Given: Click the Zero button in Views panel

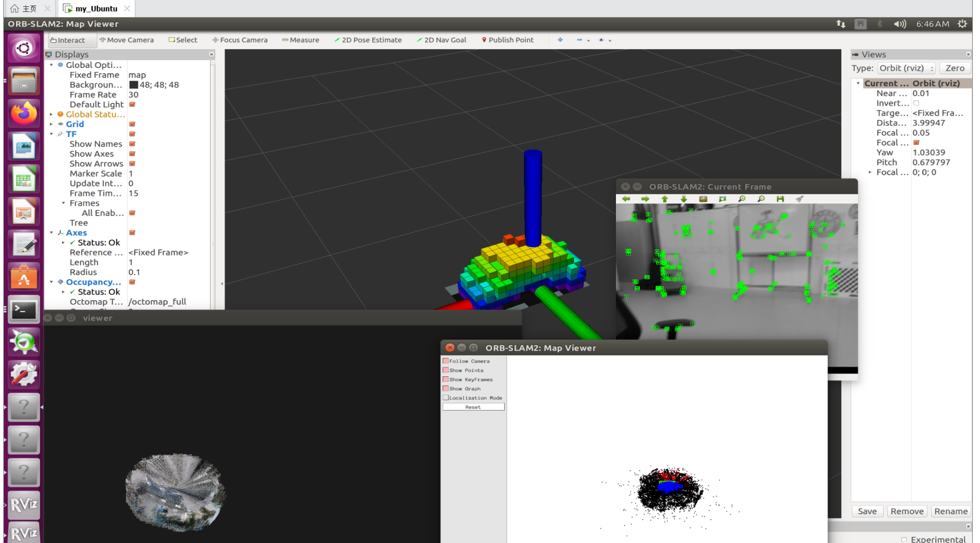Looking at the screenshot, I should click(954, 68).
